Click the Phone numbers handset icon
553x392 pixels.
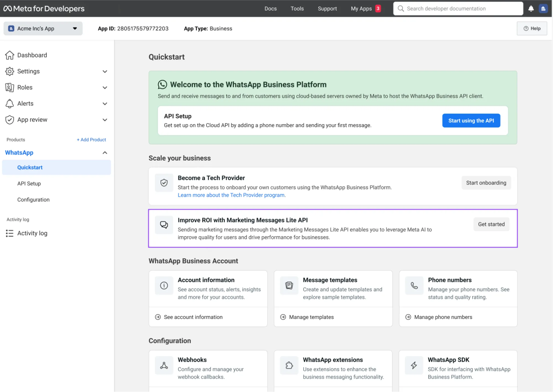click(x=414, y=286)
